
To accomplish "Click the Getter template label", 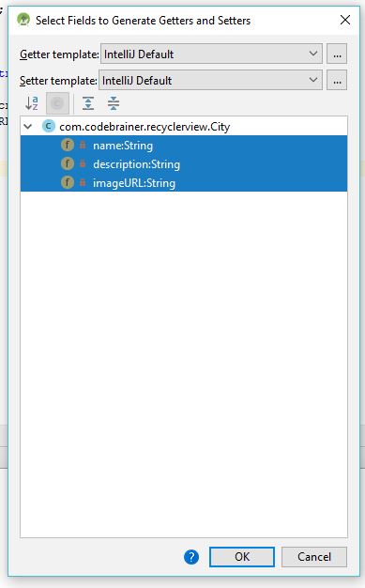I will coord(59,54).
